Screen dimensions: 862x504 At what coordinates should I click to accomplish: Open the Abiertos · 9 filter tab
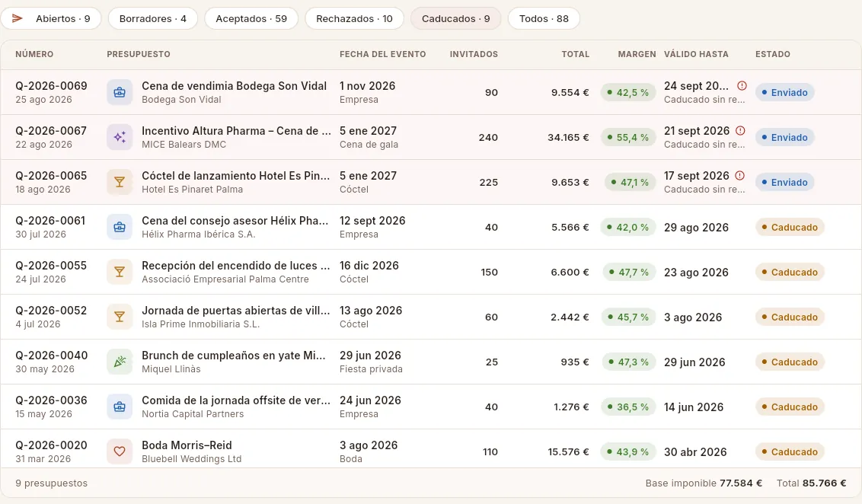pos(50,19)
